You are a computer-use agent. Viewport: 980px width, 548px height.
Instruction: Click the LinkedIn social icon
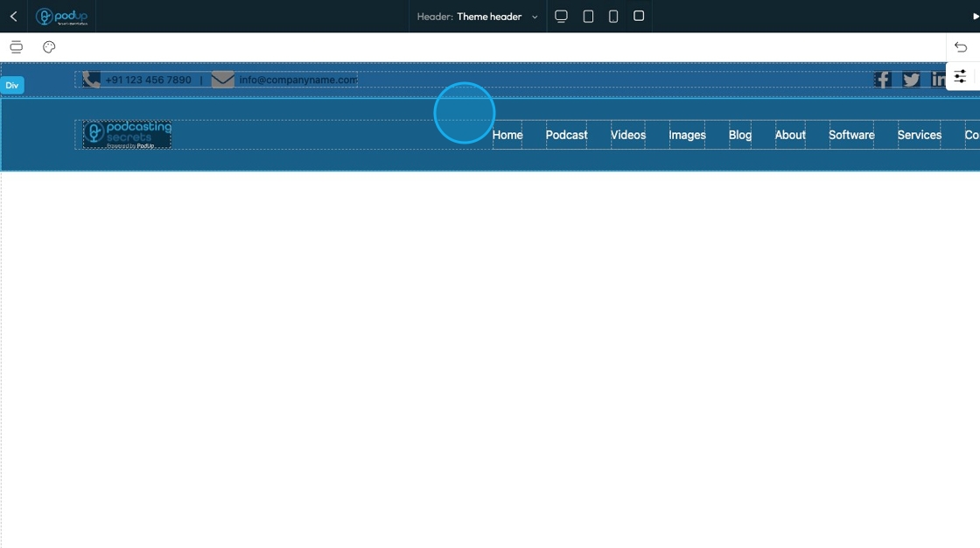[x=938, y=80]
